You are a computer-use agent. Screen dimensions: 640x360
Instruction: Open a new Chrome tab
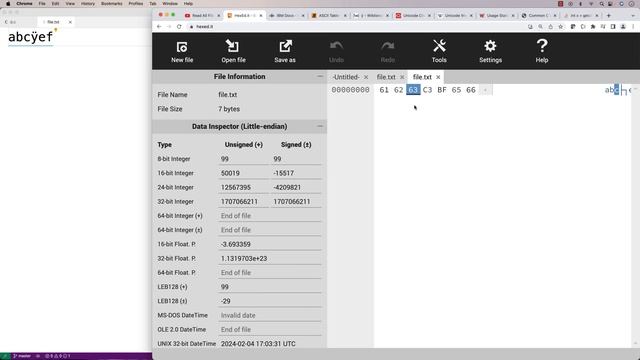point(609,16)
